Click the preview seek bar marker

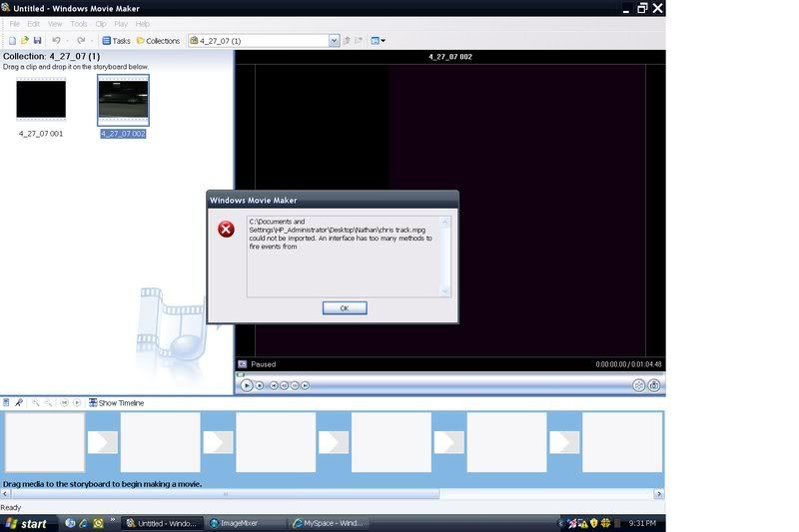pyautogui.click(x=241, y=374)
